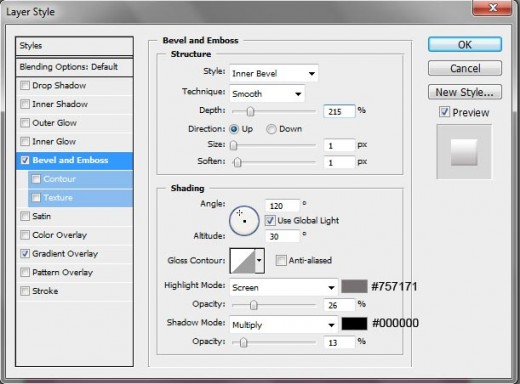
Task: Expand the Gloss Contour picker arrow
Action: (x=260, y=260)
